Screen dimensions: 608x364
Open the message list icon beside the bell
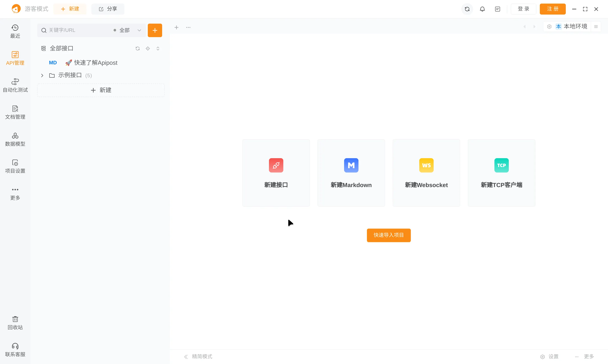tap(497, 9)
